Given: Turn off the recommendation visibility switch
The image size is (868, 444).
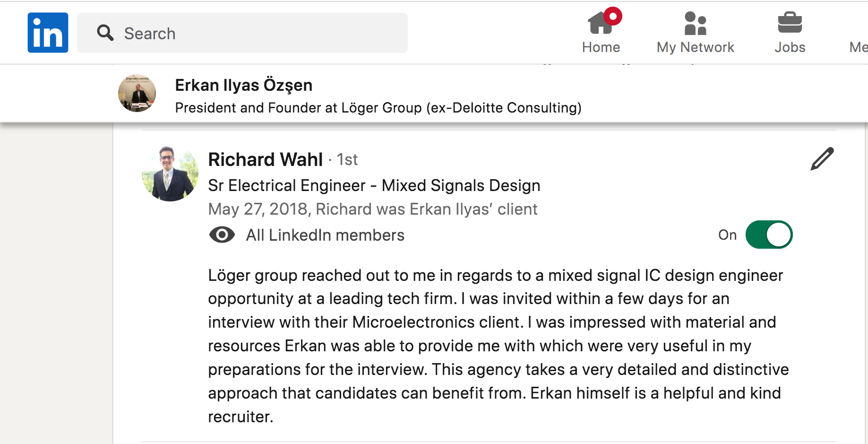Looking at the screenshot, I should 769,235.
